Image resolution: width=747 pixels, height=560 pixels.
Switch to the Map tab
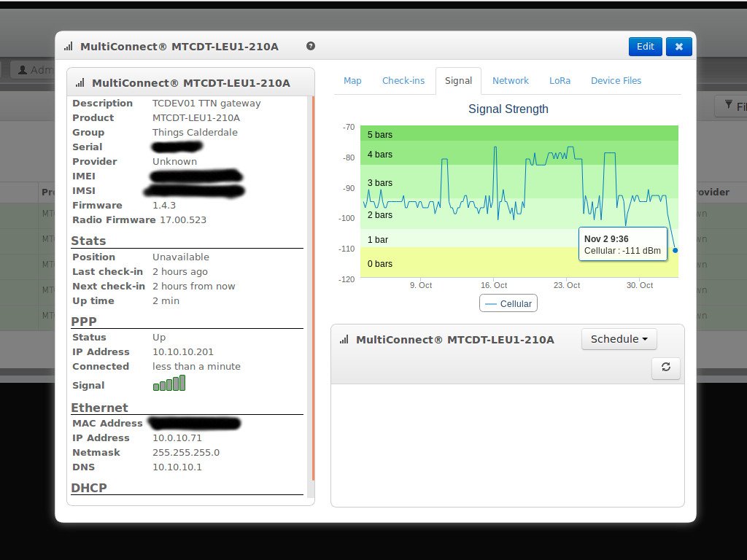(x=352, y=80)
